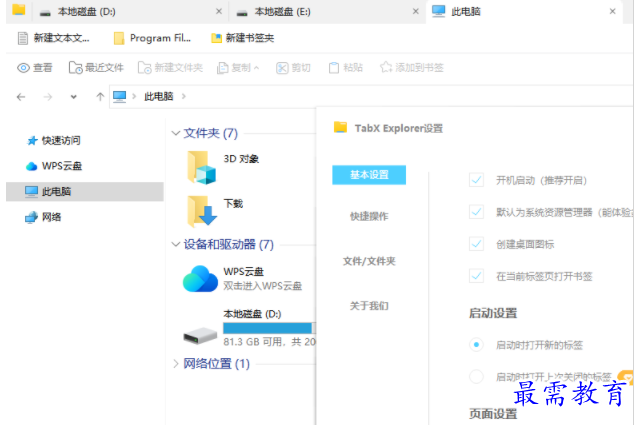635x425 pixels.
Task: Close the 本地磁盘 (E:) tab
Action: click(x=416, y=11)
